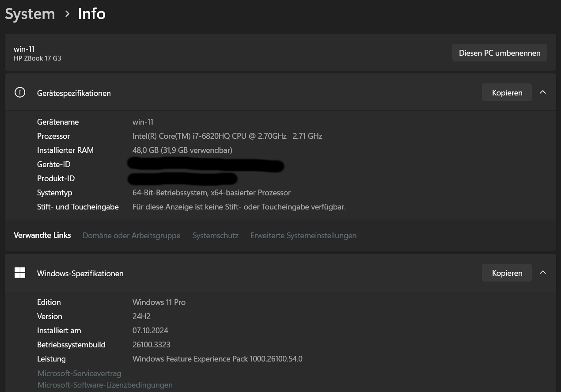This screenshot has height=392, width=561.
Task: Click the Gerätename label
Action: 58,122
